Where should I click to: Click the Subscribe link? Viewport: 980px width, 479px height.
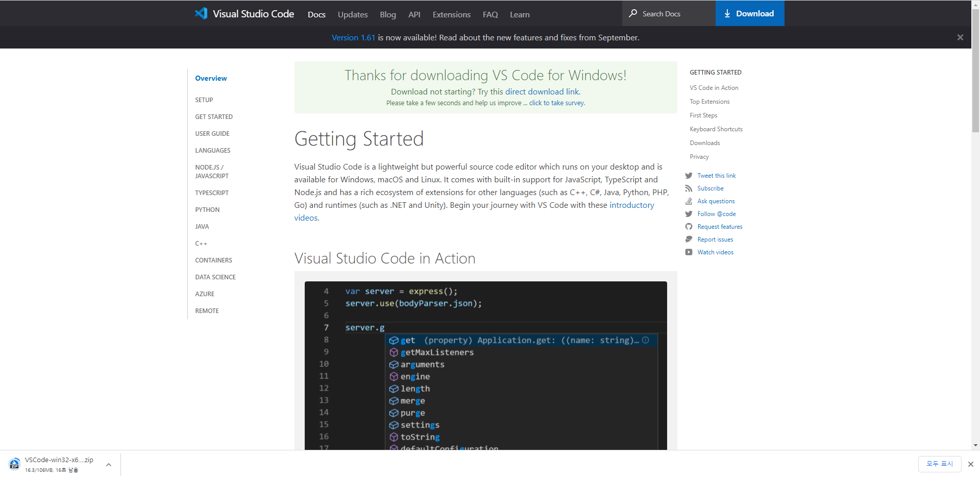tap(710, 188)
